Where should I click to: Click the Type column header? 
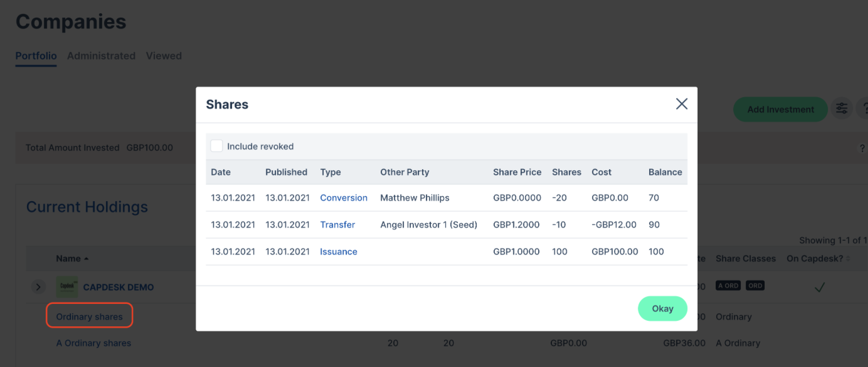(x=330, y=172)
